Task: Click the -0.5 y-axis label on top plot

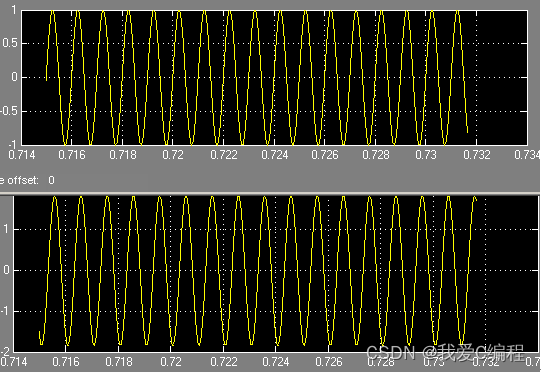Action: click(9, 111)
